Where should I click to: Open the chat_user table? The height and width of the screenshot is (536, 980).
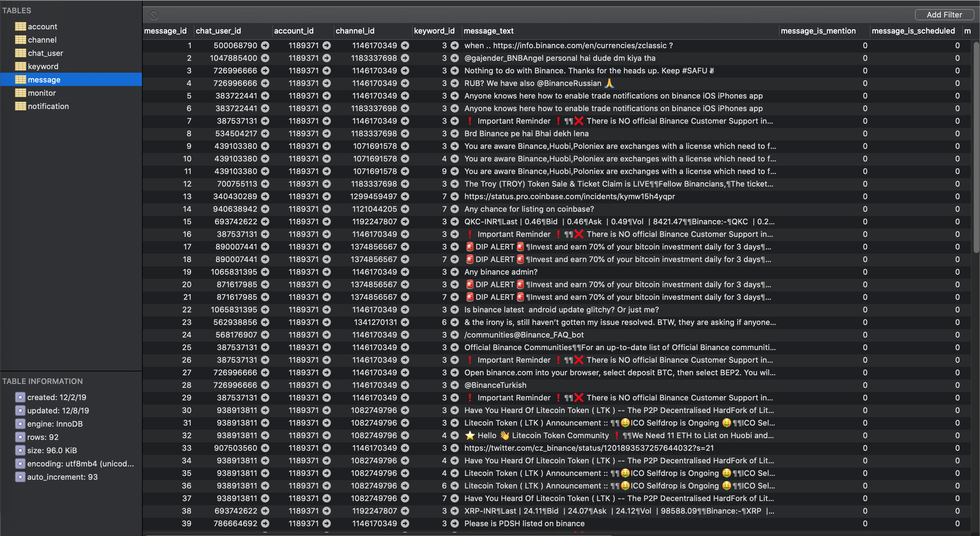coord(45,53)
